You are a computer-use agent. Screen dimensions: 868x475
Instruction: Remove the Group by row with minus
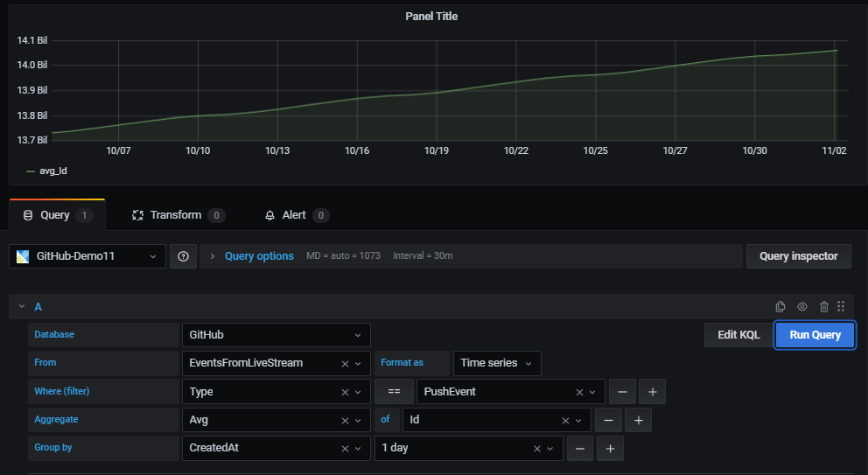[x=579, y=448]
